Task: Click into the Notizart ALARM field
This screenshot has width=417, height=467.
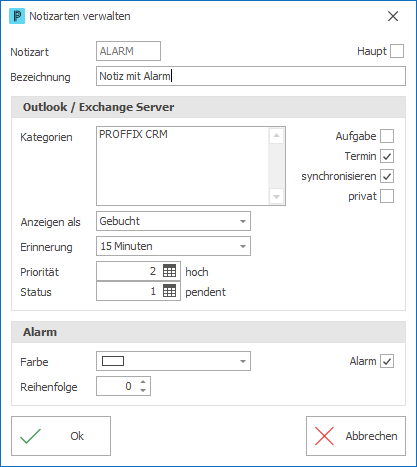Action: pyautogui.click(x=128, y=51)
